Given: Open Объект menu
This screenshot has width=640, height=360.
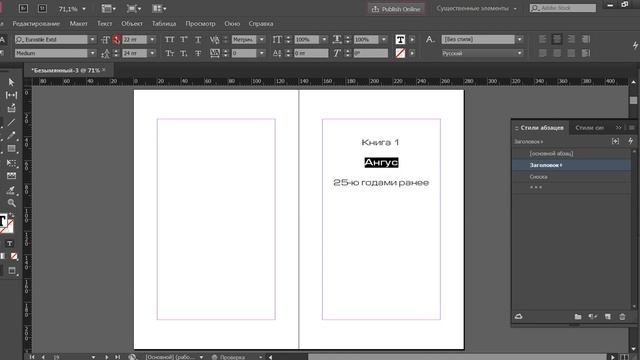Looking at the screenshot, I should [132, 24].
